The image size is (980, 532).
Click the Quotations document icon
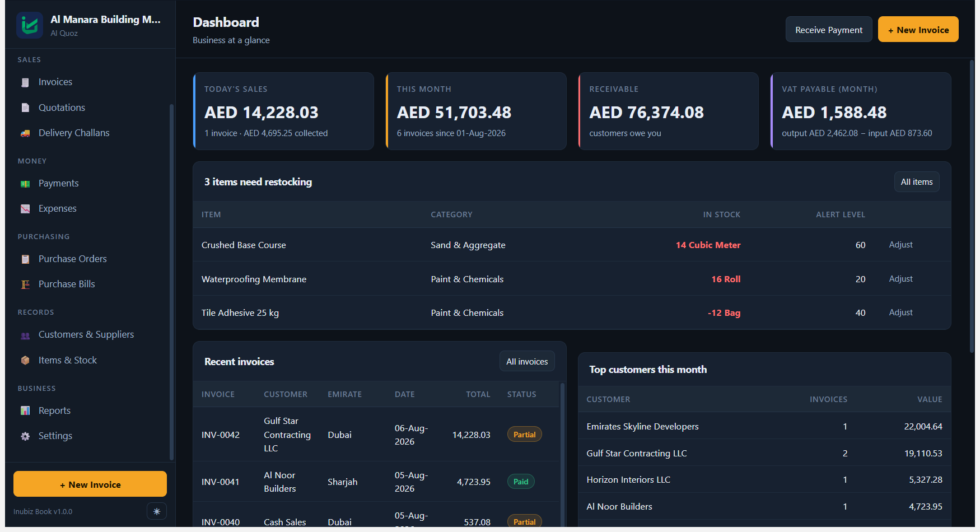click(25, 108)
